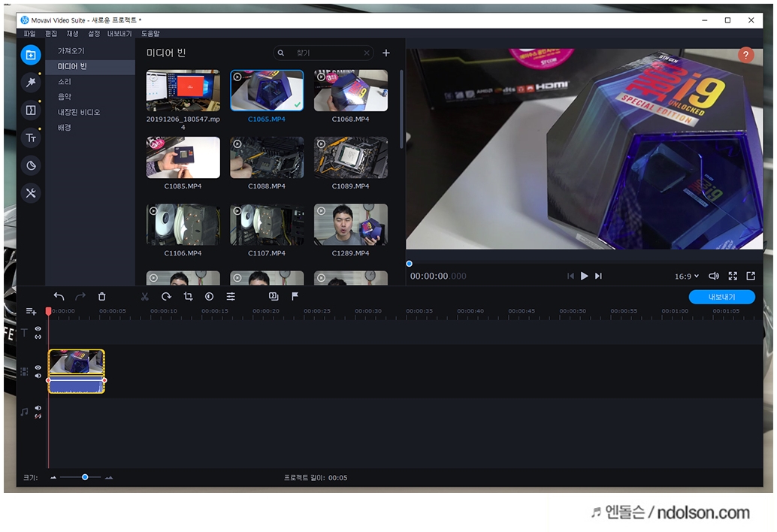Clear the search field with X
Screen dimensions: 777x532
point(366,53)
